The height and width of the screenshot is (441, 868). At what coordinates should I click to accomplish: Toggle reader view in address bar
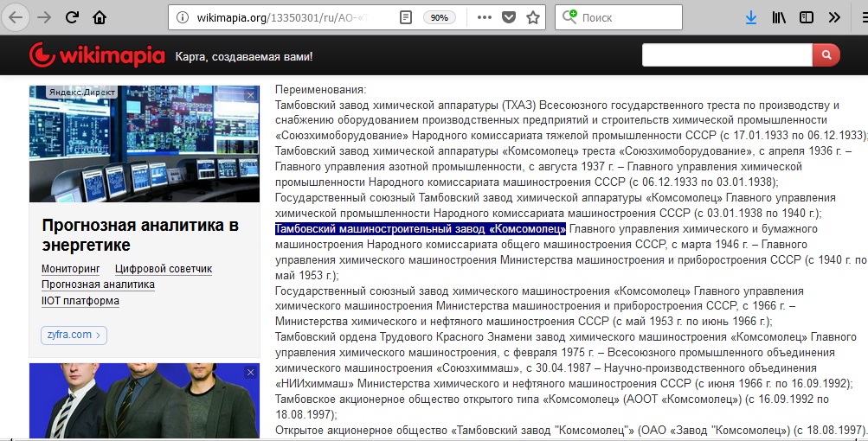coord(406,17)
